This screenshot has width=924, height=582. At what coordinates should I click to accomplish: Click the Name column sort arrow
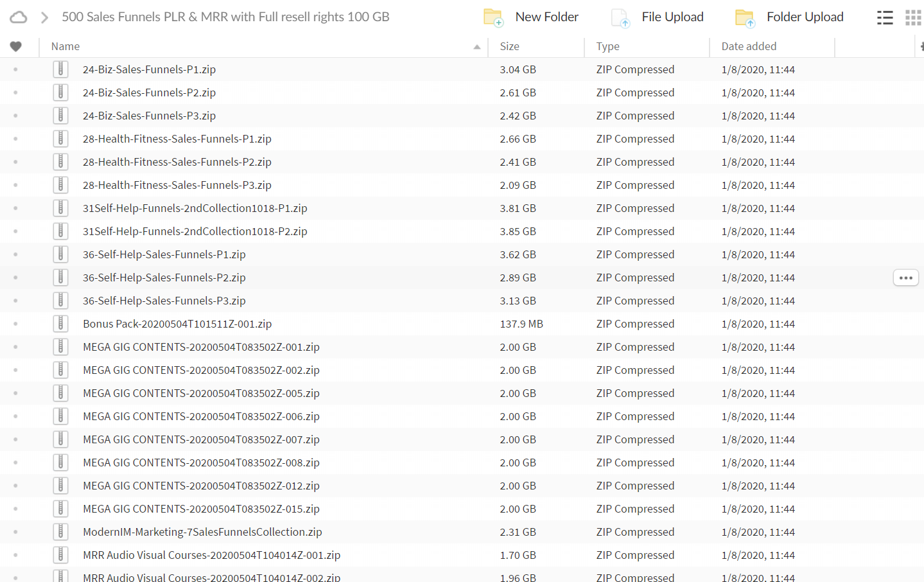pos(476,47)
